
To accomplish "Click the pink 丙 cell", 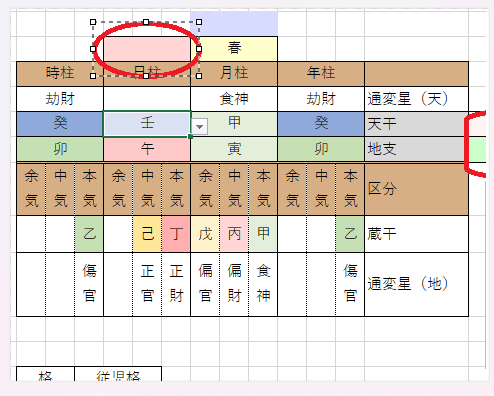I will click(234, 234).
